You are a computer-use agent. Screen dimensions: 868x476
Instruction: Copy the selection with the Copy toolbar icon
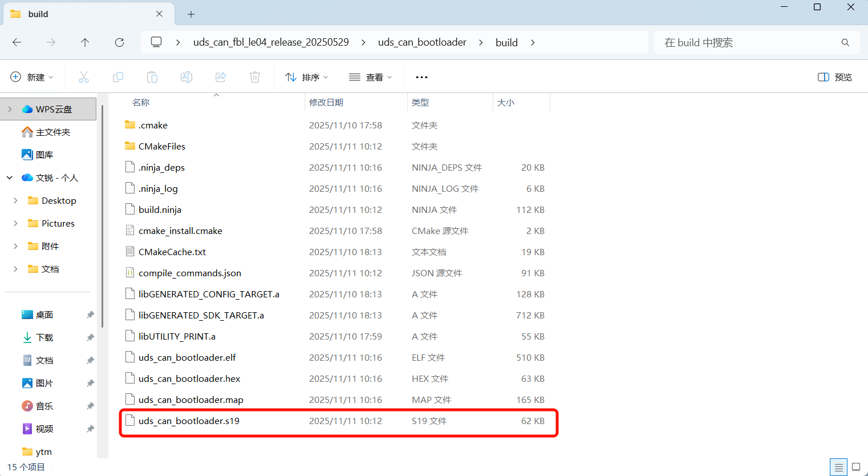click(118, 76)
